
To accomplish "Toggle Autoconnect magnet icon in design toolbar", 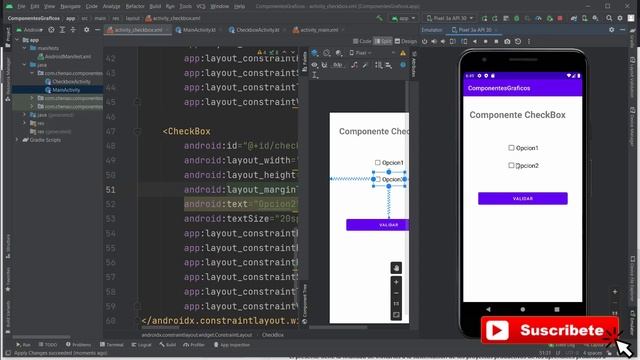I will (324, 65).
